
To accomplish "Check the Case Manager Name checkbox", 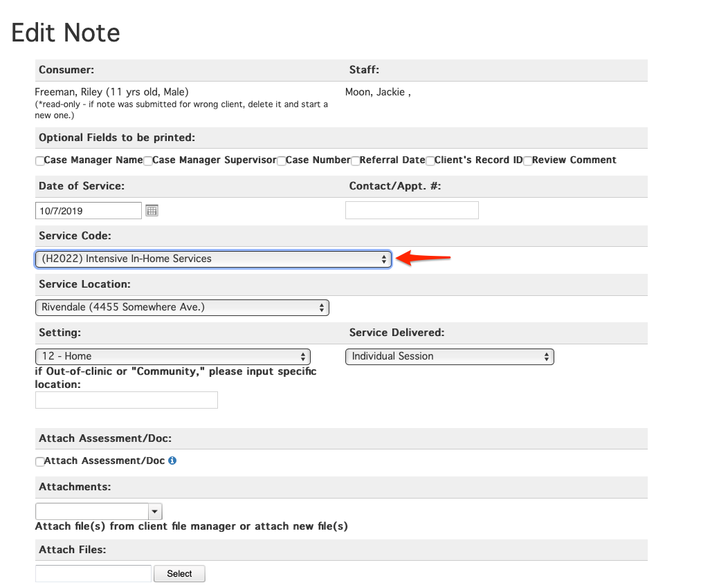I will pyautogui.click(x=39, y=160).
